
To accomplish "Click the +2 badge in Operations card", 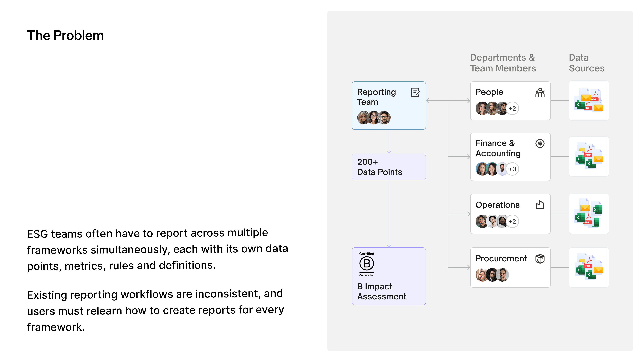I will click(x=512, y=221).
